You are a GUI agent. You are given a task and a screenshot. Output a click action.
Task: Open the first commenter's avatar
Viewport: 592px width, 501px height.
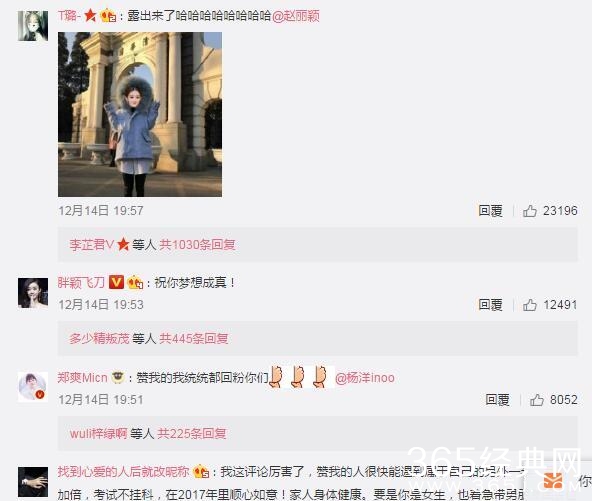(x=33, y=26)
